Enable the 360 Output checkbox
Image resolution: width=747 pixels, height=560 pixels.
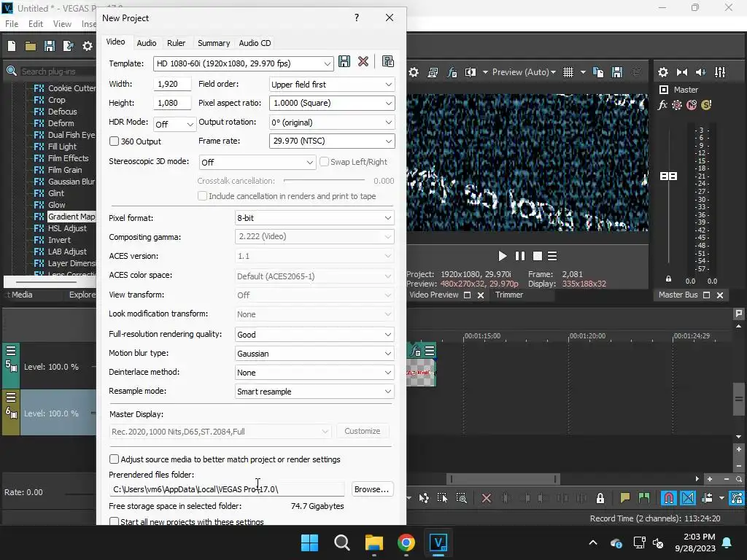tap(114, 141)
